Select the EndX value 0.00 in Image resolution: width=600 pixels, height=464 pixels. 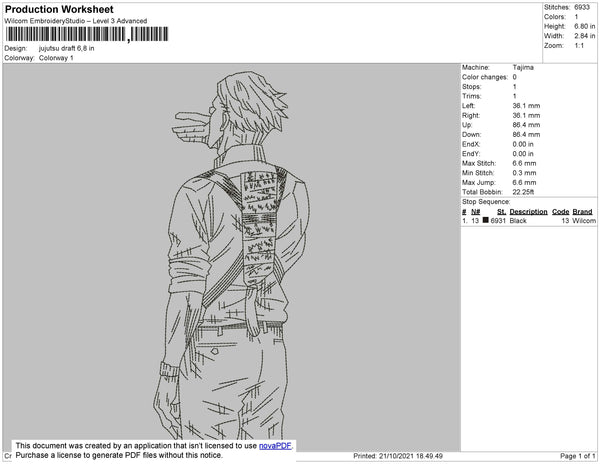(x=523, y=144)
